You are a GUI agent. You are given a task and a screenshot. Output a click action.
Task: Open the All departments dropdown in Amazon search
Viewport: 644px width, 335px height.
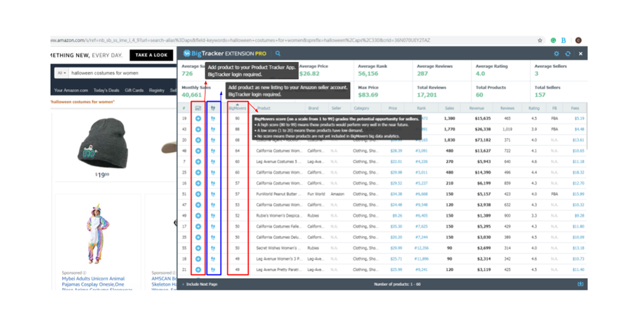point(61,73)
